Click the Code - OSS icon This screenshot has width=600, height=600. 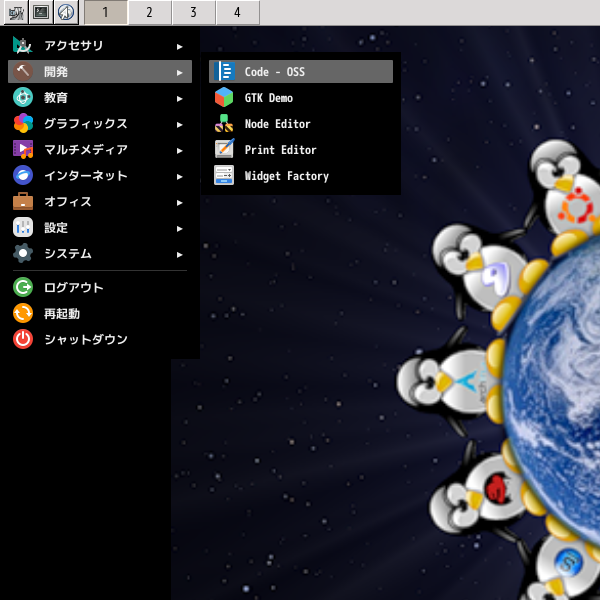tap(224, 72)
